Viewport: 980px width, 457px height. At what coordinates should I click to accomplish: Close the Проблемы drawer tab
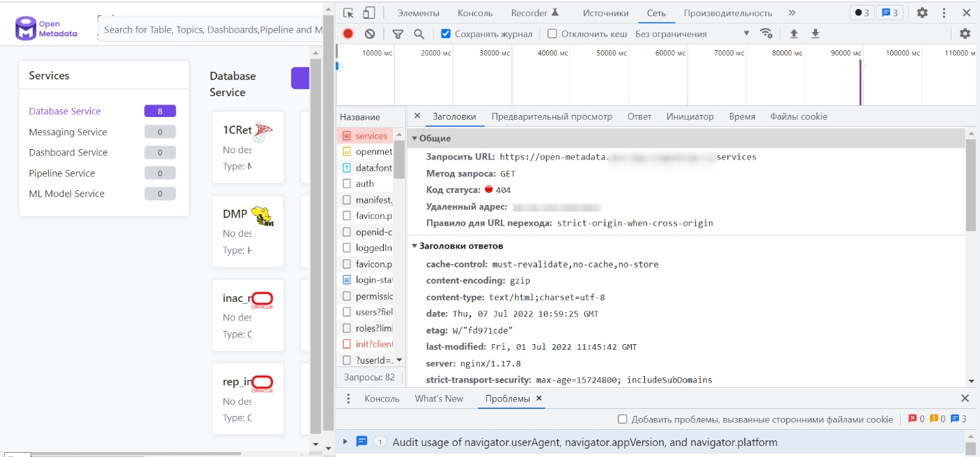539,398
